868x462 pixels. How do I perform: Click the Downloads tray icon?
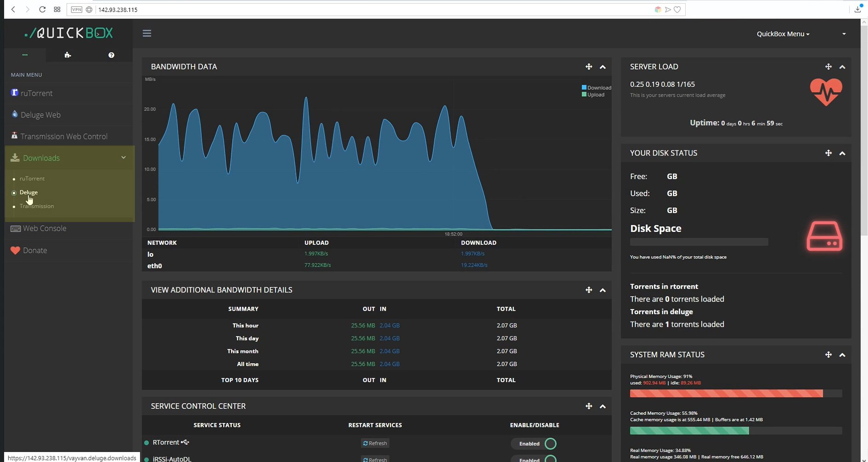(x=15, y=158)
